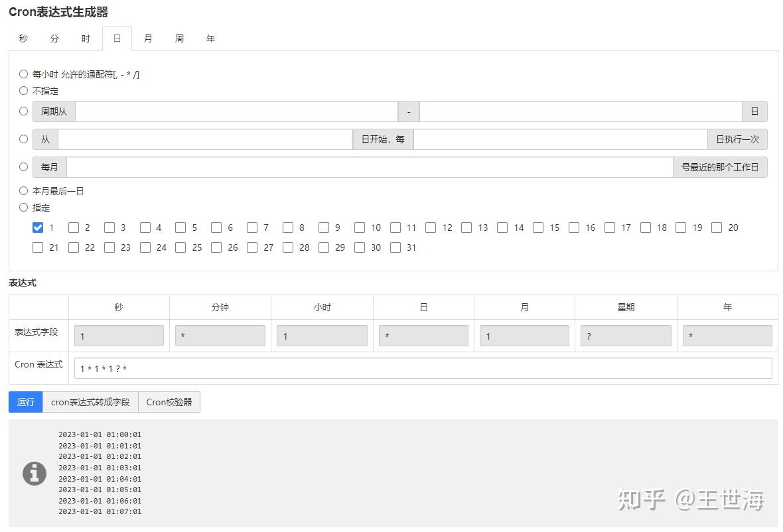Open the 月 tab
Viewport: 783px width, 532px height.
coord(149,38)
